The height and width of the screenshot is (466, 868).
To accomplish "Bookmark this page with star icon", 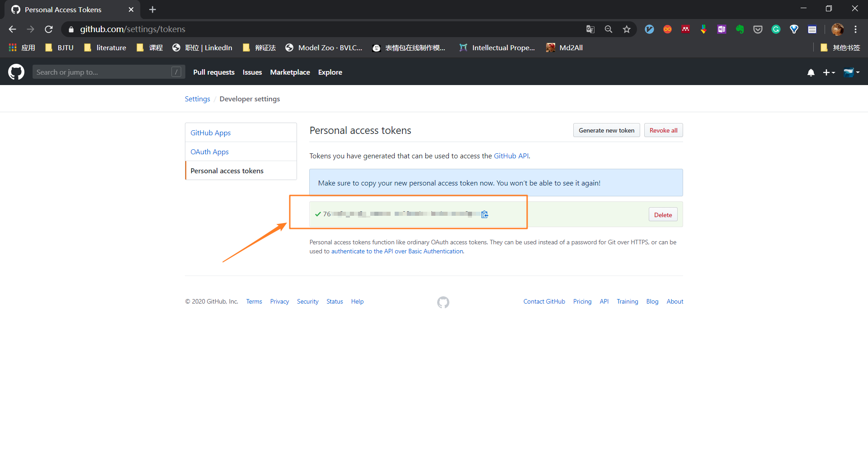I will click(x=627, y=29).
